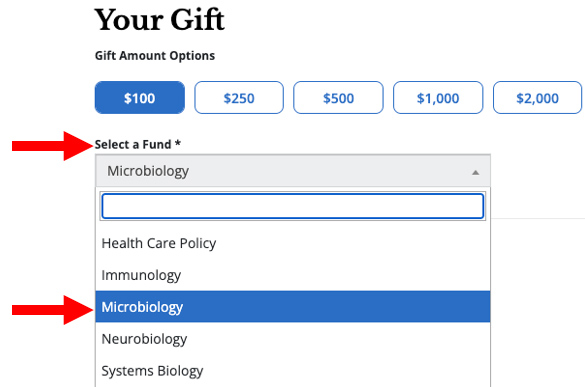
Task: Choose Systems Biology fund option
Action: click(x=293, y=371)
